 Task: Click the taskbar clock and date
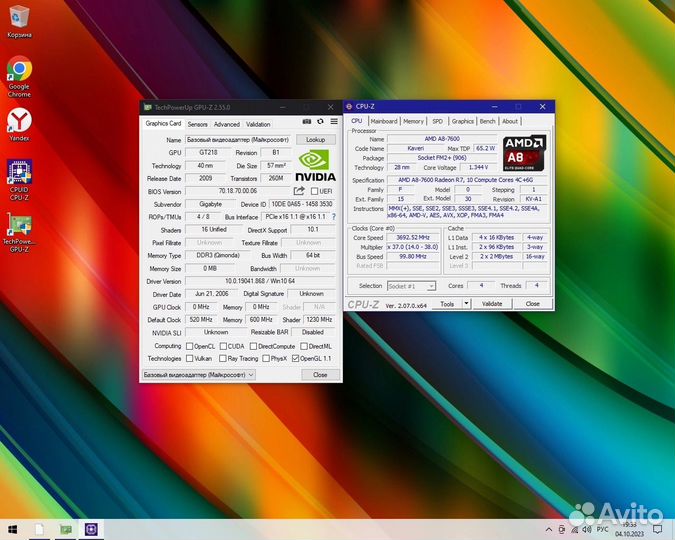[x=630, y=529]
